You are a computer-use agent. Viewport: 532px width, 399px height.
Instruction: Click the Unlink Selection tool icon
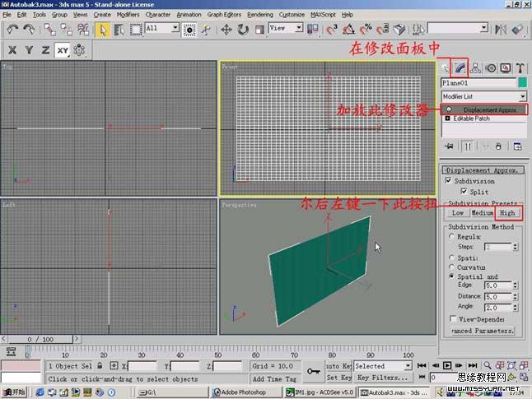66,30
